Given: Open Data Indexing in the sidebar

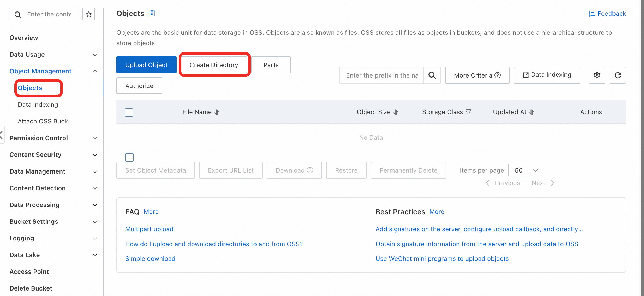Looking at the screenshot, I should pyautogui.click(x=38, y=105).
